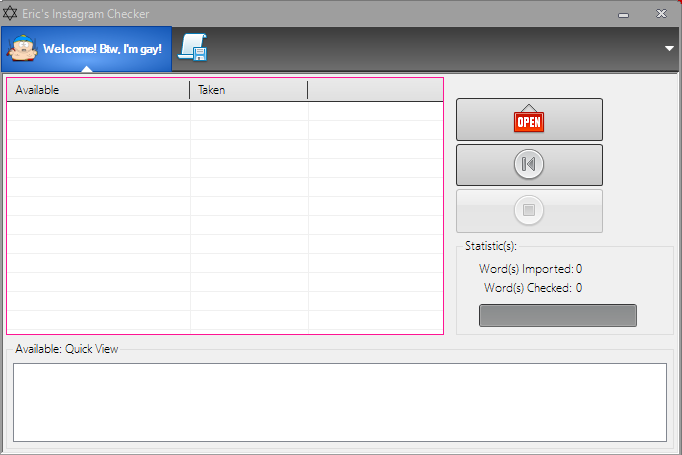Click the star icon in title bar
The width and height of the screenshot is (682, 455).
10,13
